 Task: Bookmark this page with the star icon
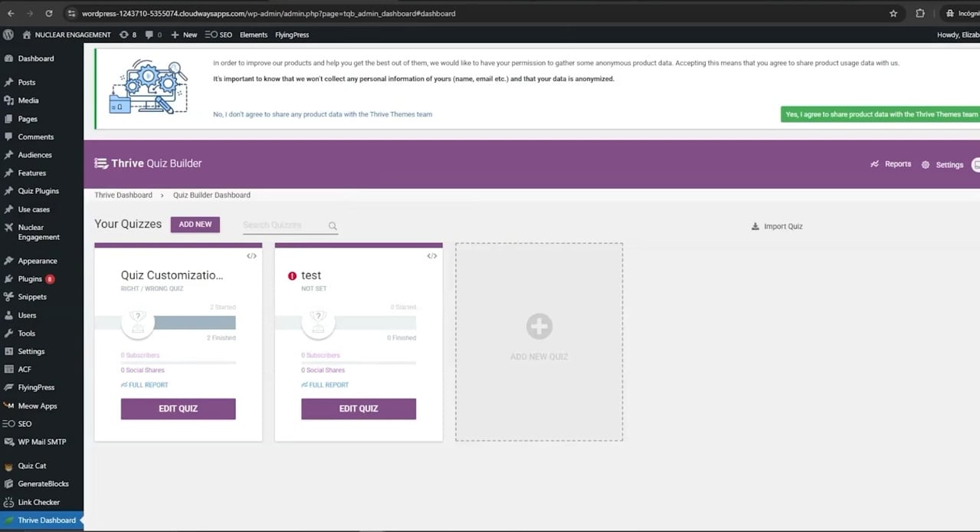tap(893, 13)
